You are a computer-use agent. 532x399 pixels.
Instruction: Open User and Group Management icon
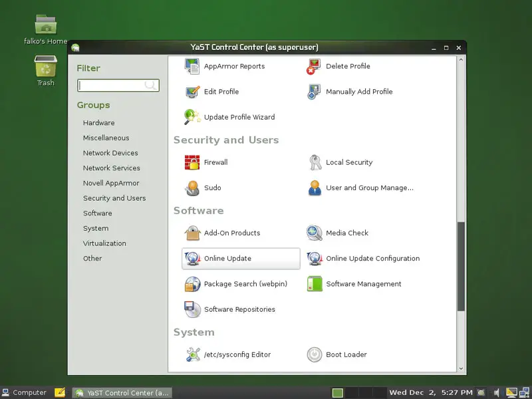(314, 188)
